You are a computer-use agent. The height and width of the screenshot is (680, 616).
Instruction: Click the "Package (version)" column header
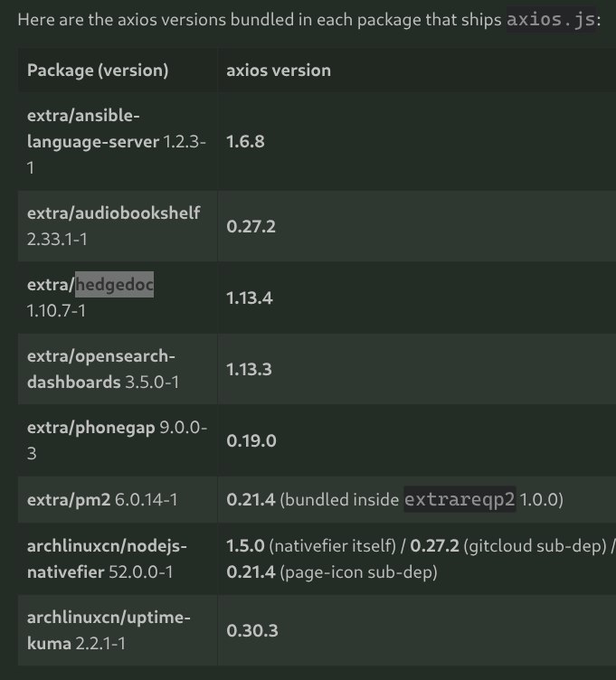tap(98, 70)
